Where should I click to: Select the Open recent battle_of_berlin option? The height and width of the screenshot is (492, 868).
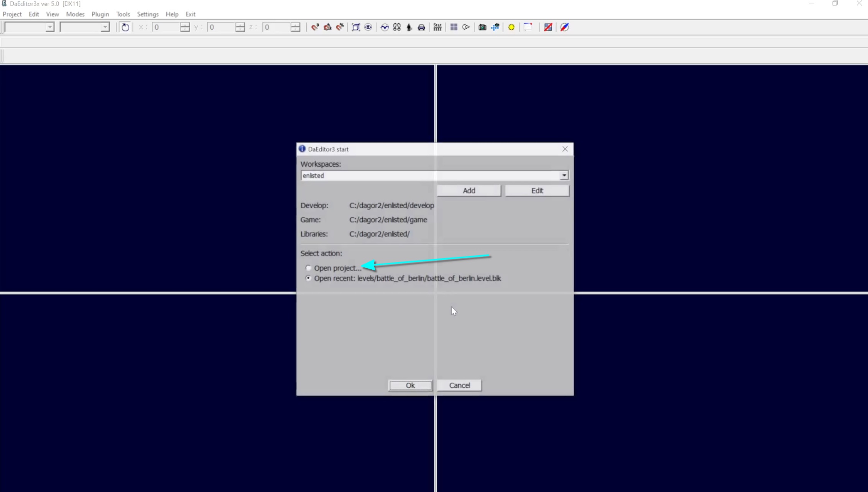coord(308,278)
